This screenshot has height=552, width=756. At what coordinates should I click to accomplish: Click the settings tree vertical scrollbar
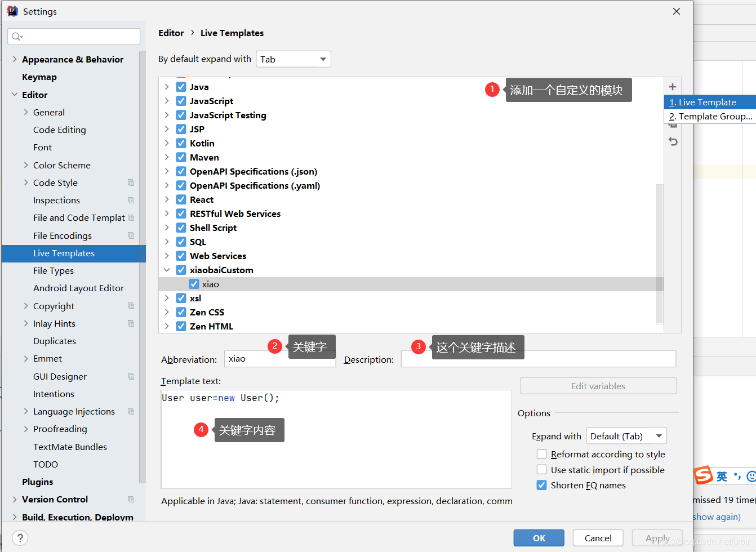point(142,268)
